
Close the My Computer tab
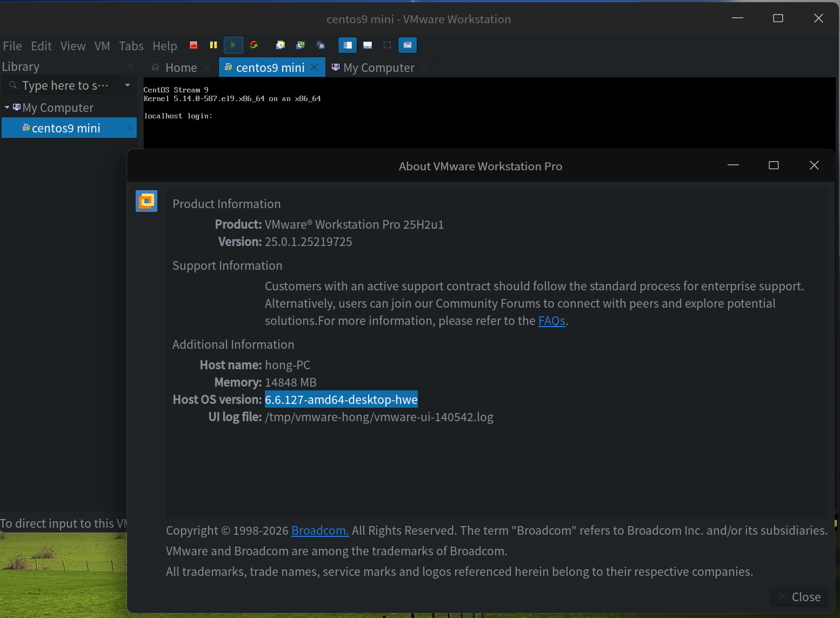(424, 67)
